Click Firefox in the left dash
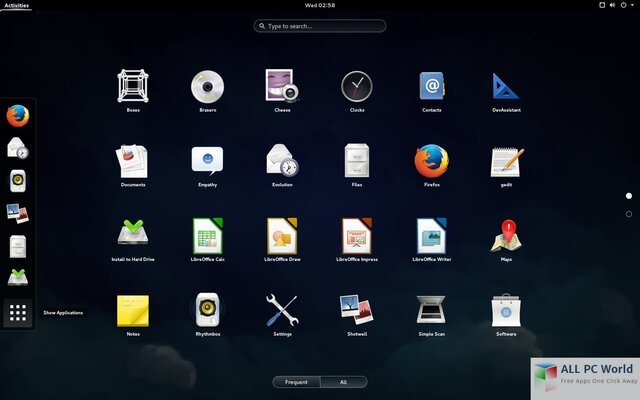 click(x=18, y=116)
